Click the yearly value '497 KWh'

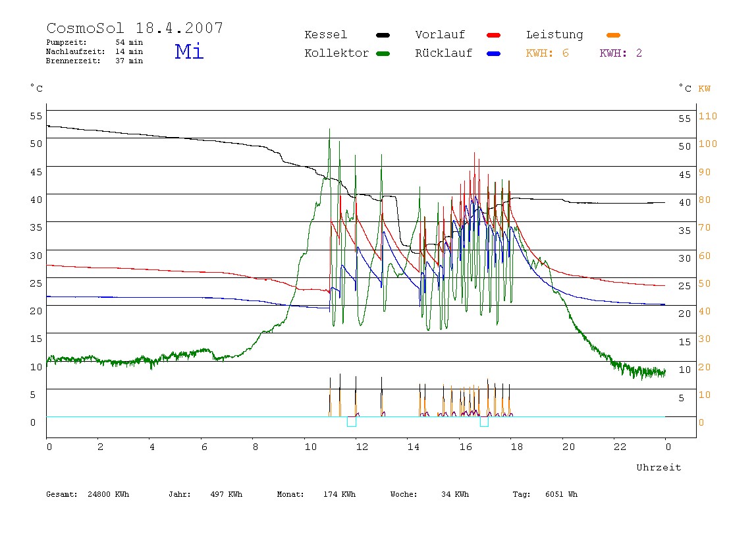click(x=226, y=494)
